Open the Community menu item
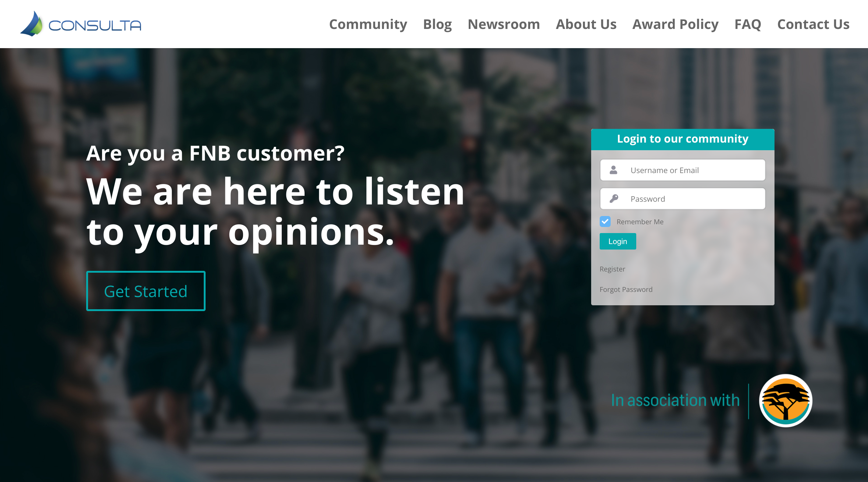 click(368, 24)
